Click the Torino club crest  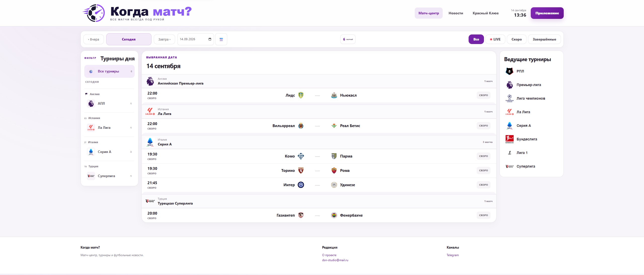pyautogui.click(x=301, y=170)
